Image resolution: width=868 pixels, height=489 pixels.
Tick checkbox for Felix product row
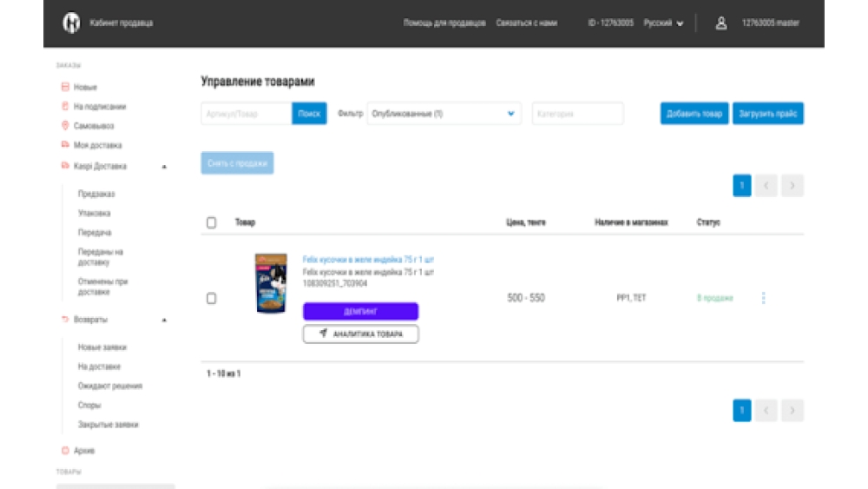point(212,298)
